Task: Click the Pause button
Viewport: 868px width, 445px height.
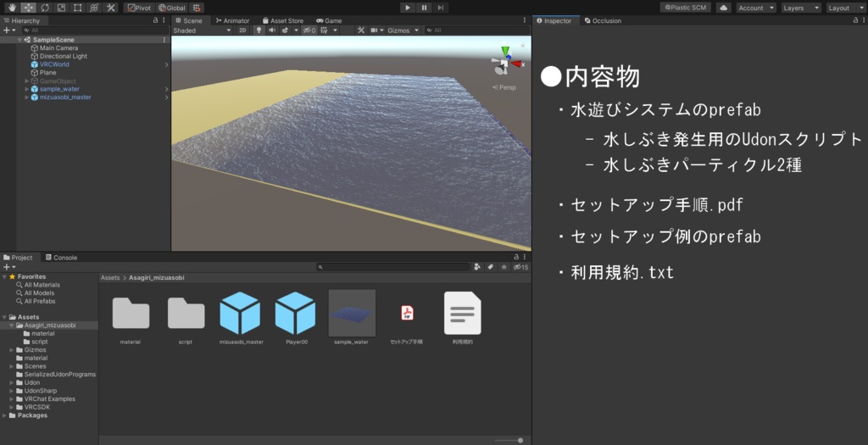Action: pos(424,8)
